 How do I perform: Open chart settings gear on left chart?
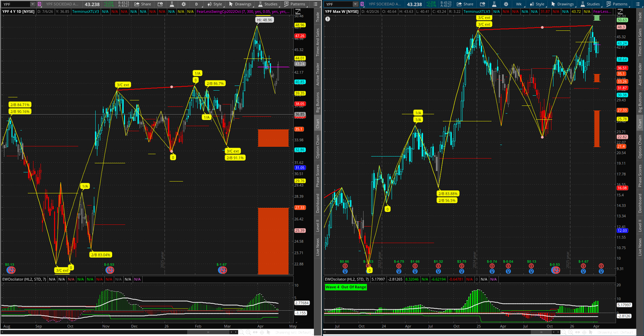point(184,4)
